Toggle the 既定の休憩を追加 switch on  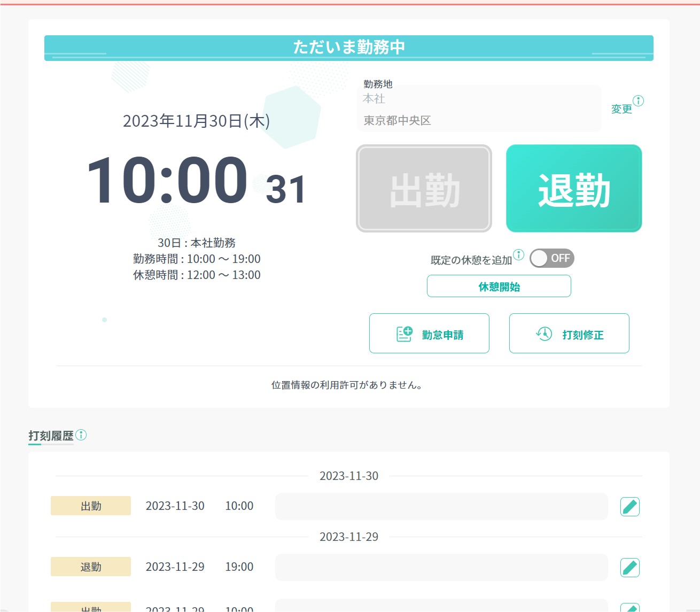551,258
